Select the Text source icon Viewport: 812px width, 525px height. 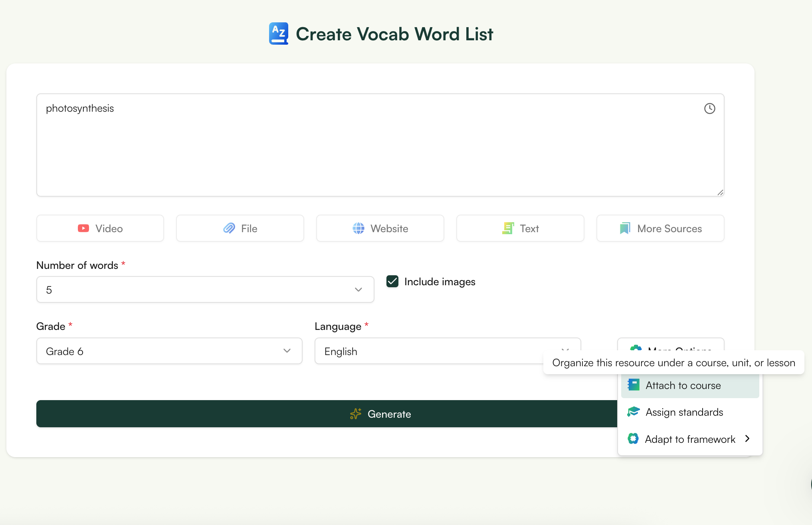[508, 228]
